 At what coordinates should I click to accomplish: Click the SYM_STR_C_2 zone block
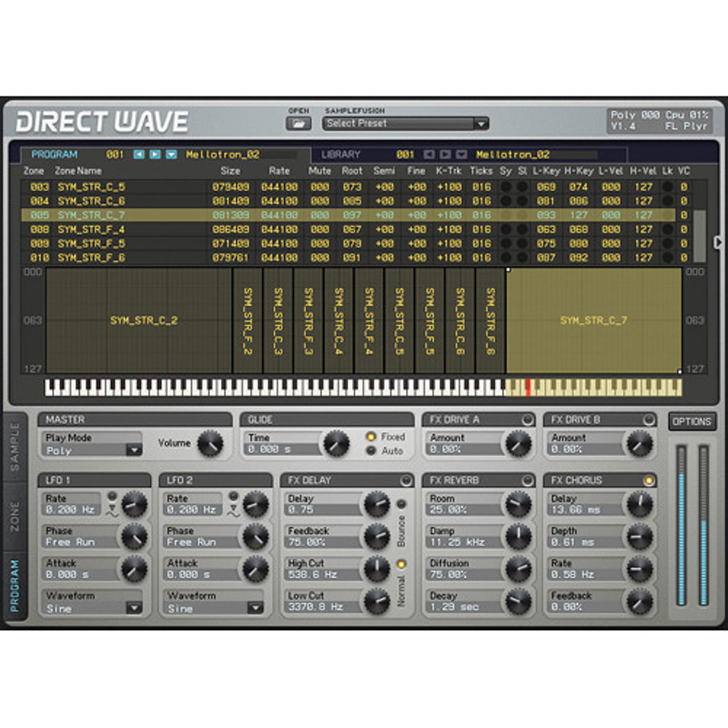pos(140,320)
